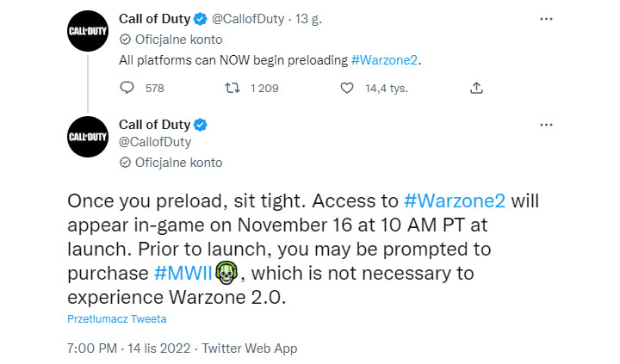
Task: Click the share icon on the first tweet
Action: (x=476, y=88)
